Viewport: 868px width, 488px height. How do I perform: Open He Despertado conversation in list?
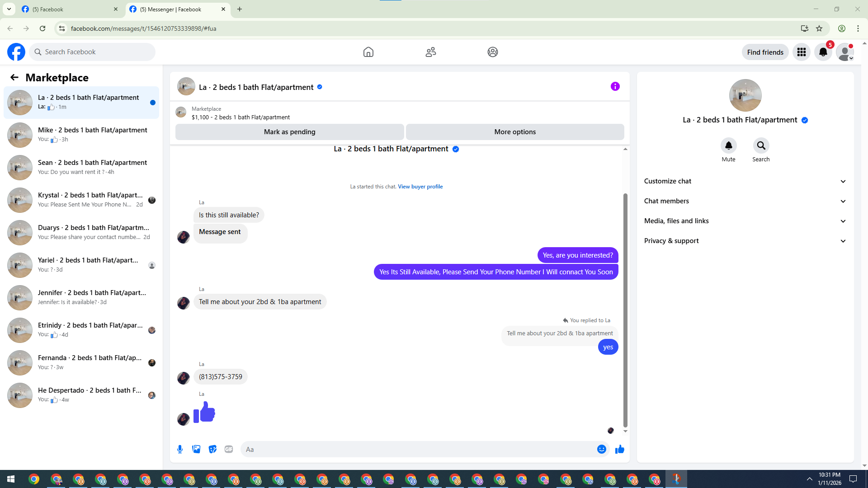[81, 395]
